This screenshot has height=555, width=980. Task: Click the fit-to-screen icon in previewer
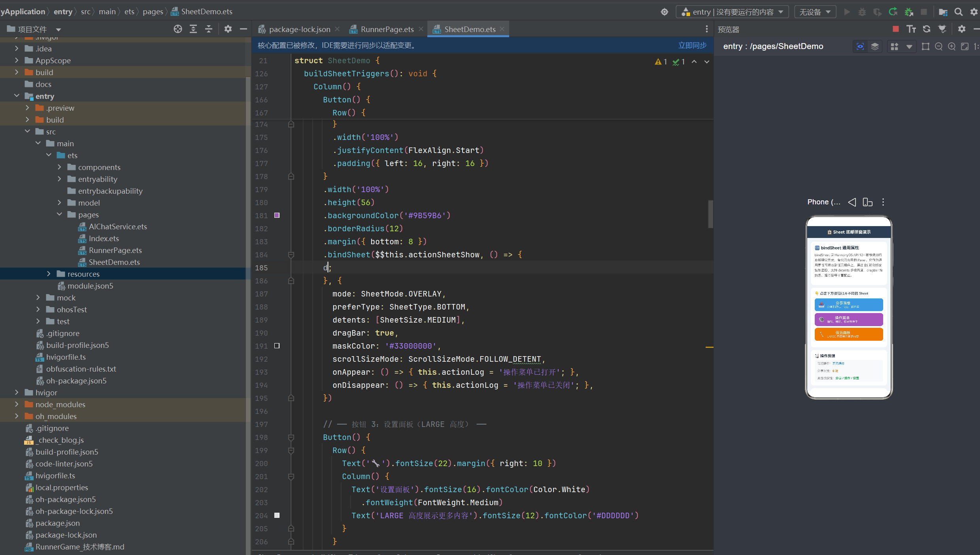pos(965,47)
